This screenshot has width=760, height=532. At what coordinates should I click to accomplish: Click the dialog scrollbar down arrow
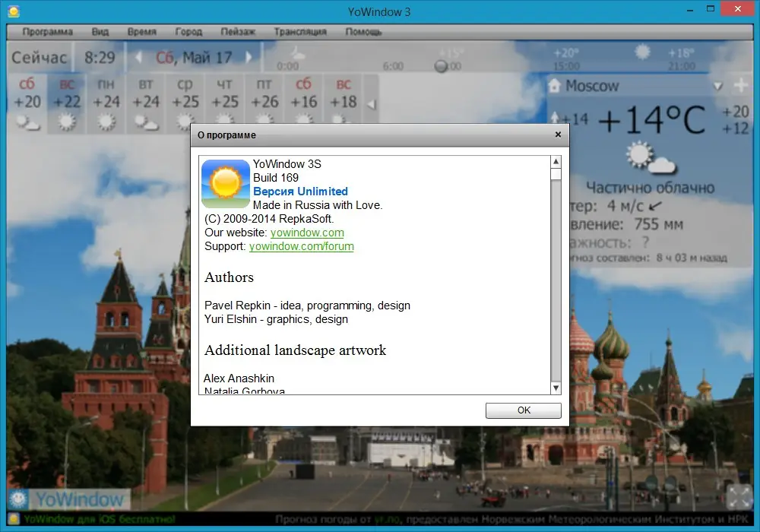tap(556, 388)
